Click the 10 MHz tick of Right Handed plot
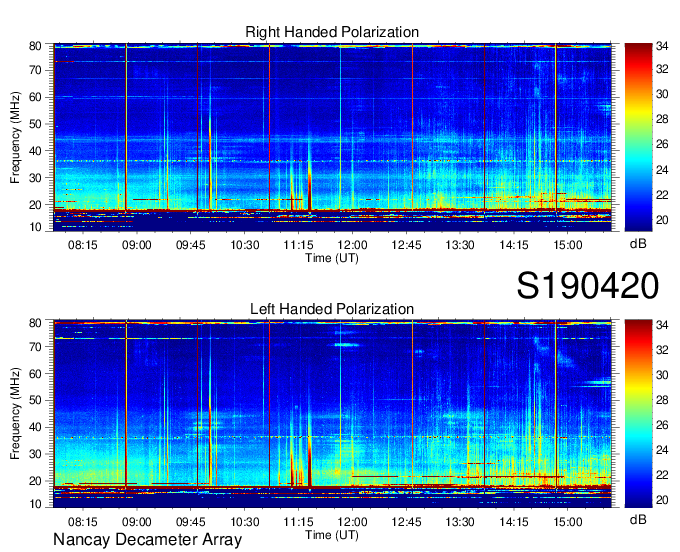680x552 pixels. click(35, 227)
